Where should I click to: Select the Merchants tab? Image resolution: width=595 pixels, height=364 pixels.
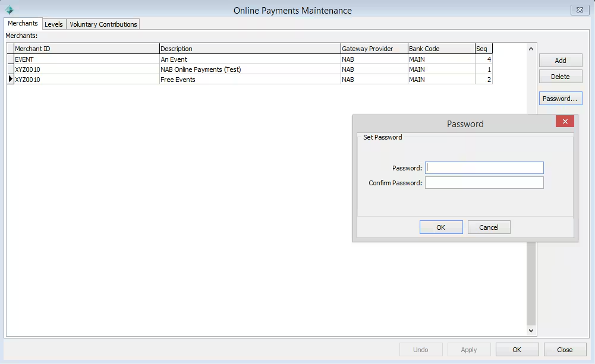click(x=23, y=24)
